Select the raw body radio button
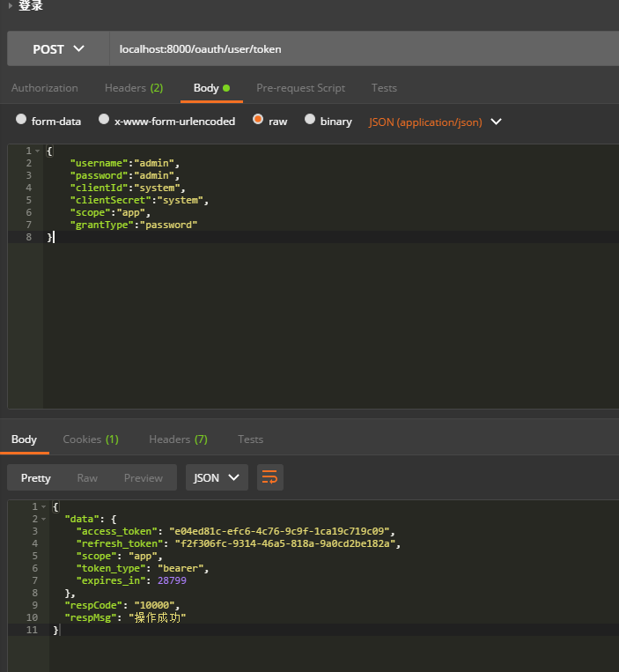This screenshot has width=619, height=672. (x=258, y=119)
